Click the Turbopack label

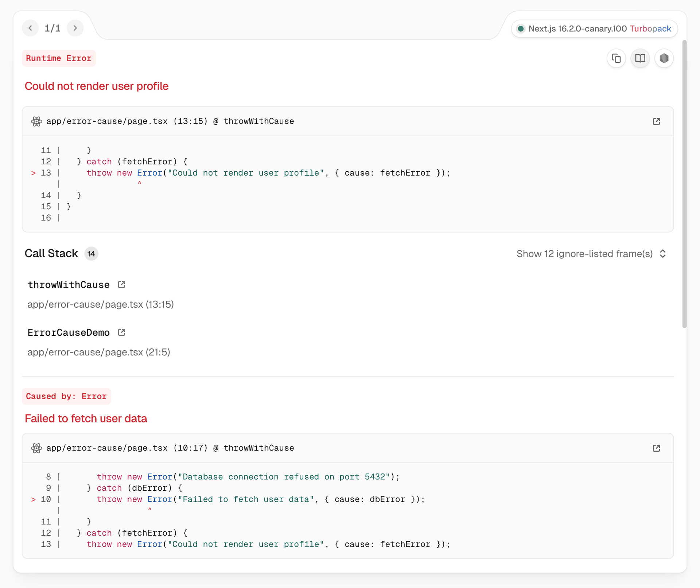650,29
